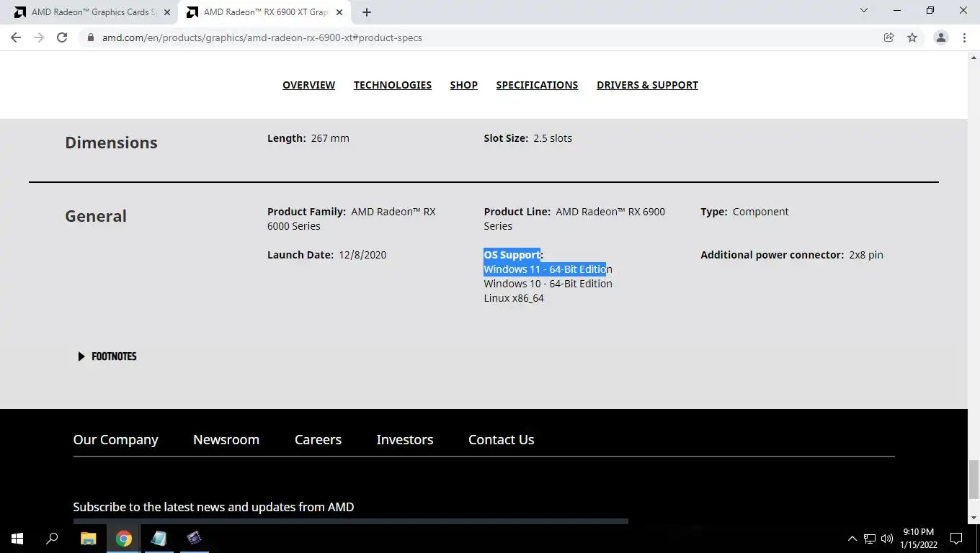The height and width of the screenshot is (553, 980).
Task: Show hidden system tray icons
Action: [852, 538]
